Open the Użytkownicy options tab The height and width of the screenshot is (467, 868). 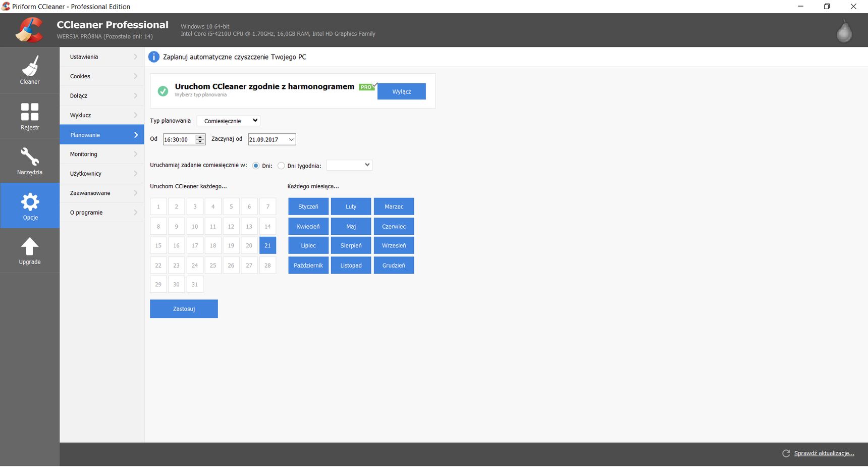tap(102, 174)
